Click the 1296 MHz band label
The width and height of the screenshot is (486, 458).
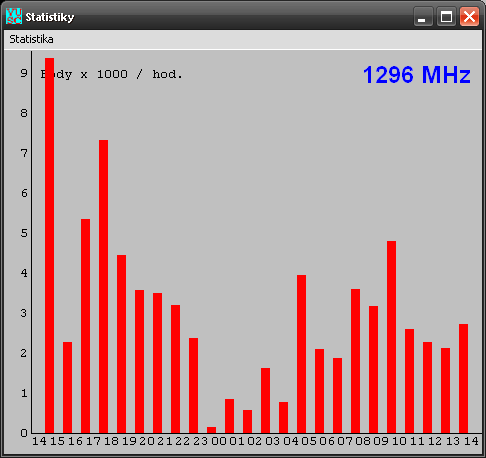(x=417, y=74)
